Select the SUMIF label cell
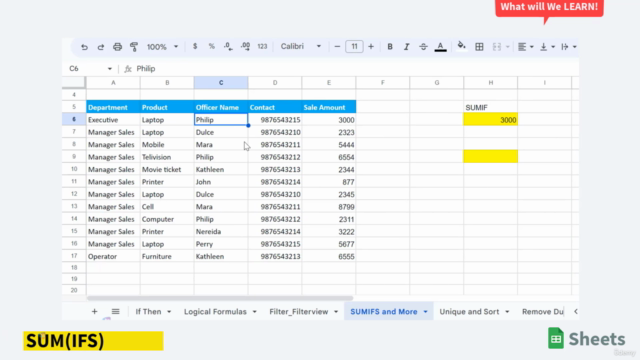 coord(491,107)
